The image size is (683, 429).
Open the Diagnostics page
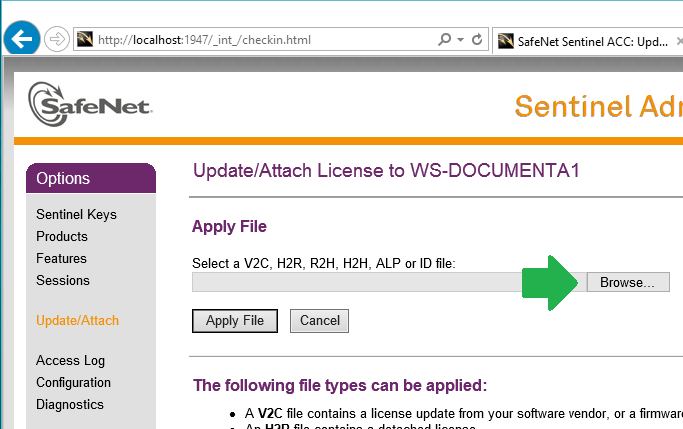69,404
